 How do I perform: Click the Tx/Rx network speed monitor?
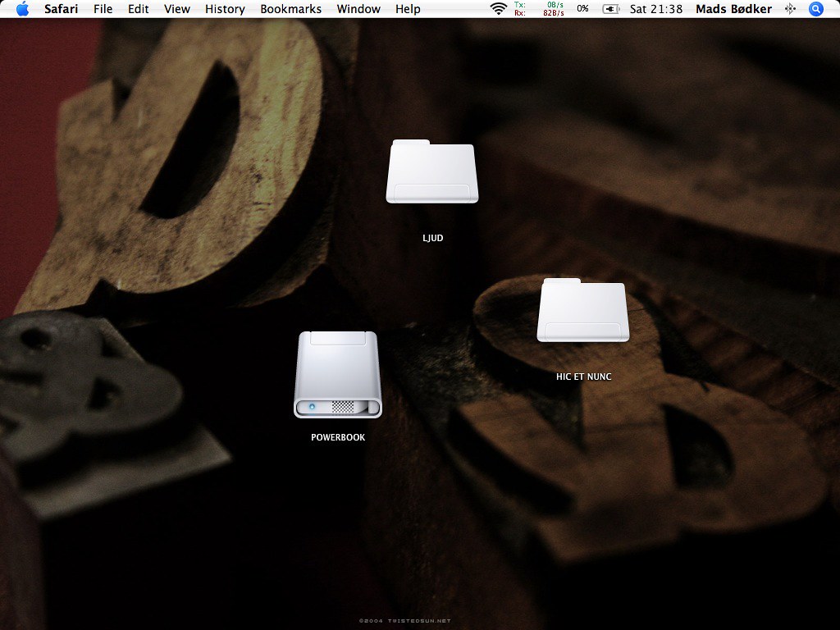click(539, 8)
